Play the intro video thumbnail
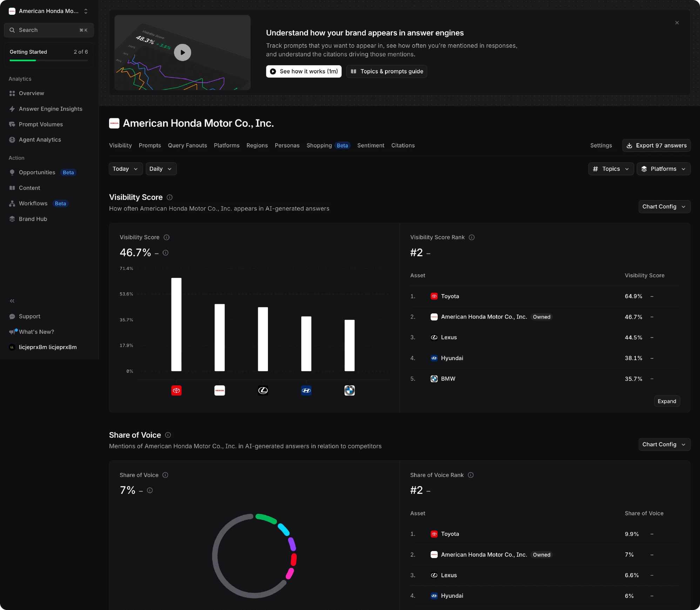This screenshot has height=610, width=700. coord(182,52)
